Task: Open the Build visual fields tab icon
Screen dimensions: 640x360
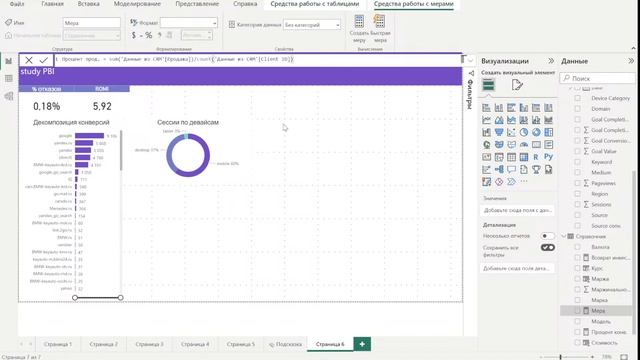Action: (489, 85)
